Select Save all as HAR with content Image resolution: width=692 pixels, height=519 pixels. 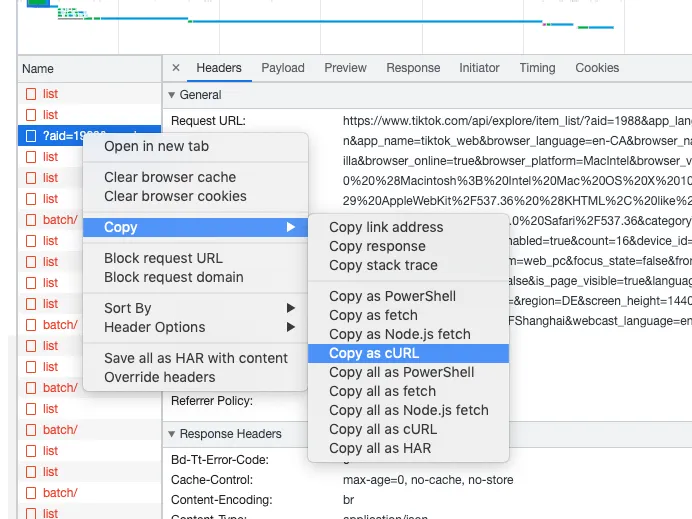(x=195, y=358)
